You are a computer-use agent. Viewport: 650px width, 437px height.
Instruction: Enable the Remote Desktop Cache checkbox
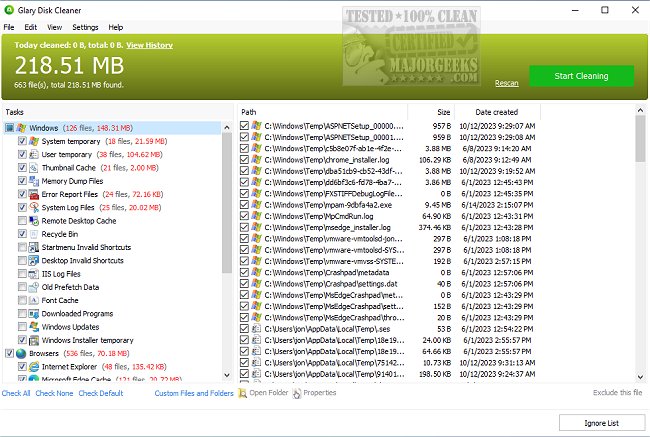pyautogui.click(x=22, y=220)
